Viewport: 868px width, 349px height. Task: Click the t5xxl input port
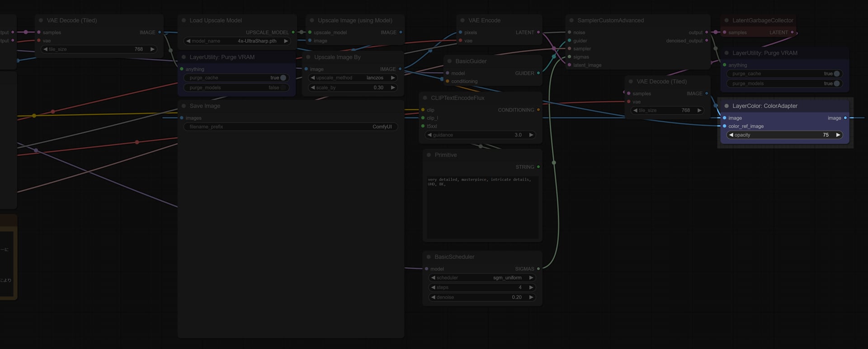coord(423,126)
